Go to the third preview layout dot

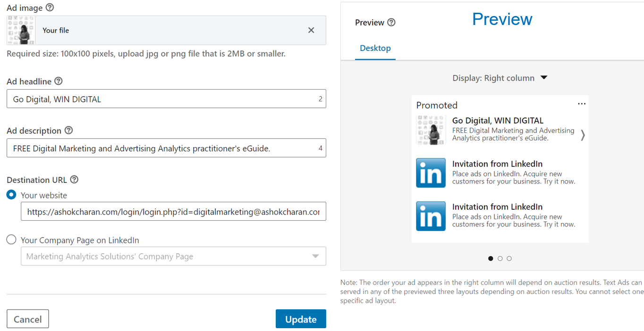509,258
